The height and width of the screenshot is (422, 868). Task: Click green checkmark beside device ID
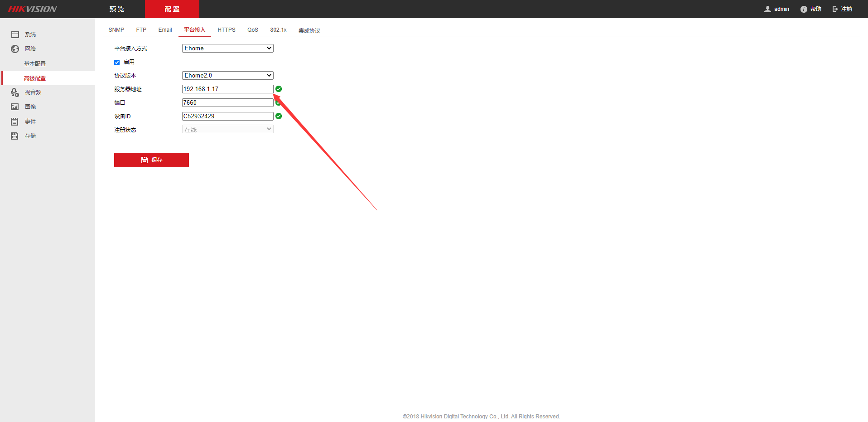click(x=279, y=116)
